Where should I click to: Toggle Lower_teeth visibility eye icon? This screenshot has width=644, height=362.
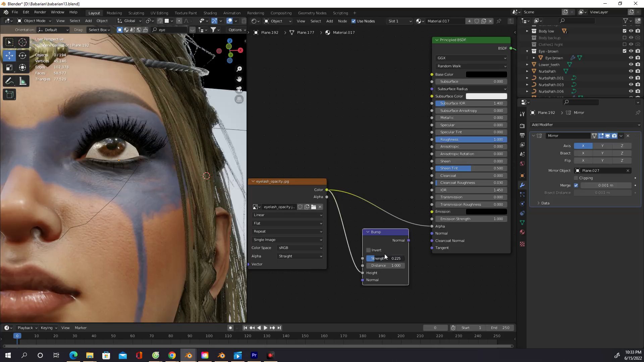point(631,64)
